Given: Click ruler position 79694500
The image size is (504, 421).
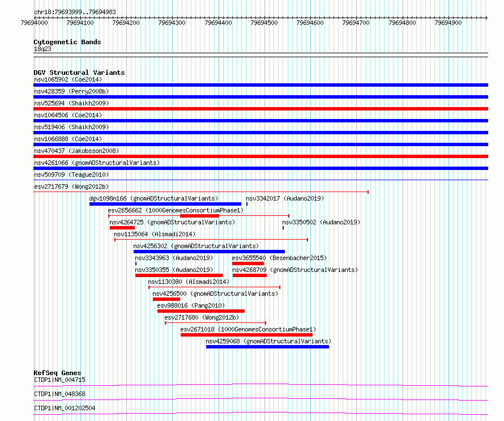Looking at the screenshot, I should [x=264, y=23].
